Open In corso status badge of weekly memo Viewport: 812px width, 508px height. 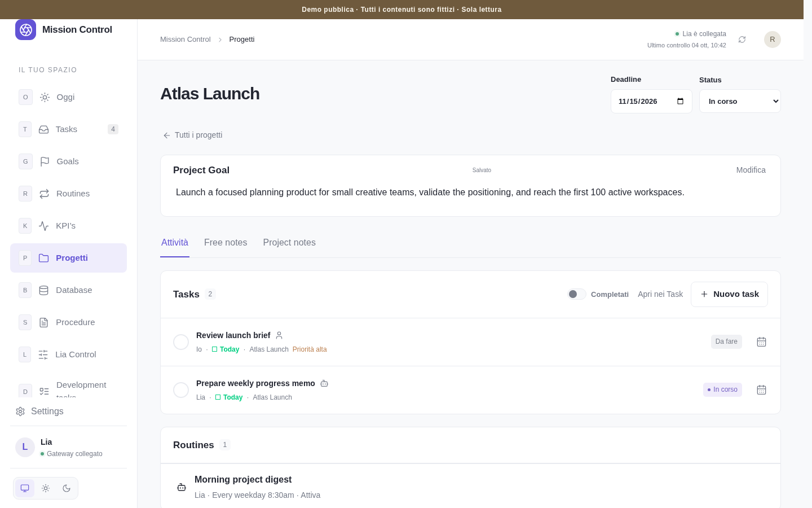coord(722,389)
